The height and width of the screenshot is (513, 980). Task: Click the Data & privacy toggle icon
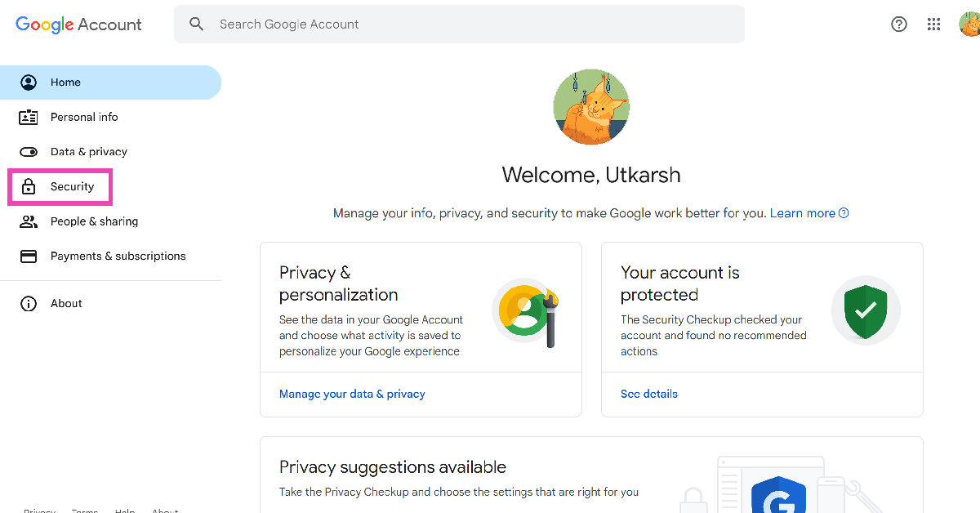(x=29, y=152)
